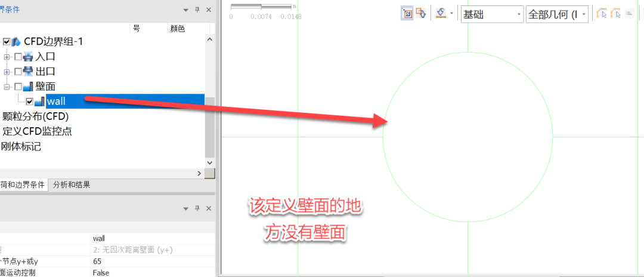
Task: Select 颗粒分布(CFD) in the tree
Action: click(35, 117)
